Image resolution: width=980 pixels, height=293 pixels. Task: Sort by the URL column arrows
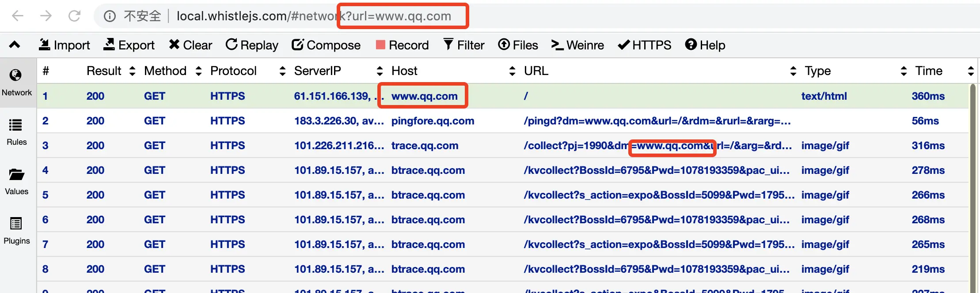click(793, 71)
